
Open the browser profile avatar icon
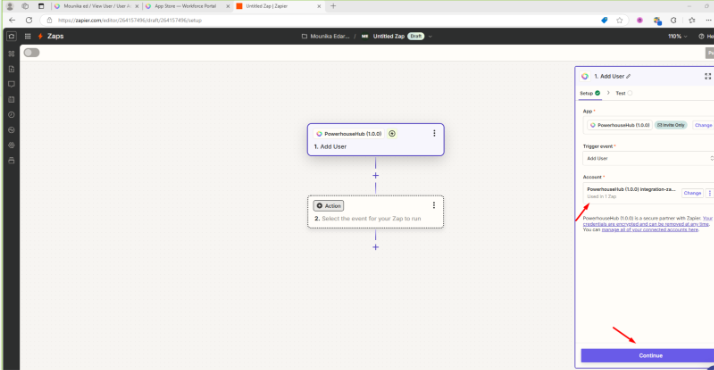(x=10, y=6)
